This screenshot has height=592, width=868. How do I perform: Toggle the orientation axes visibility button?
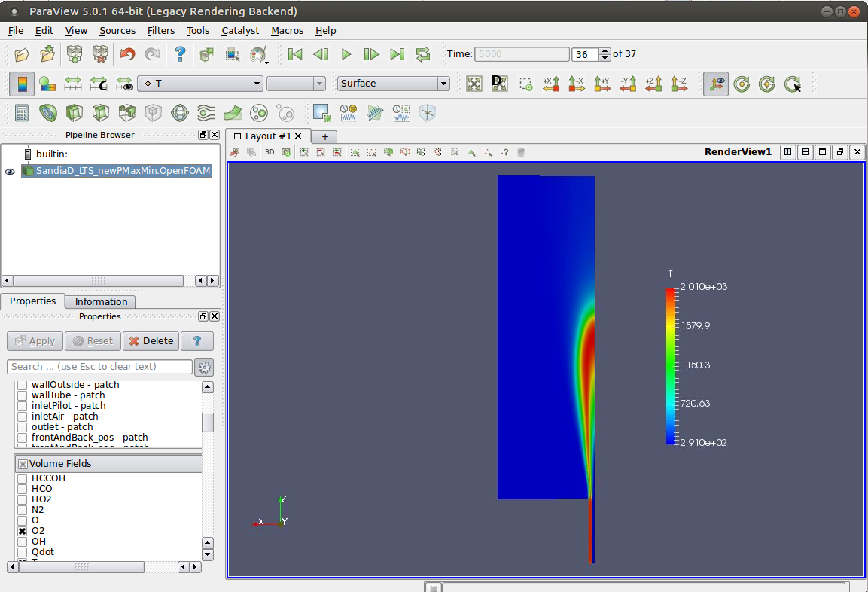point(716,84)
